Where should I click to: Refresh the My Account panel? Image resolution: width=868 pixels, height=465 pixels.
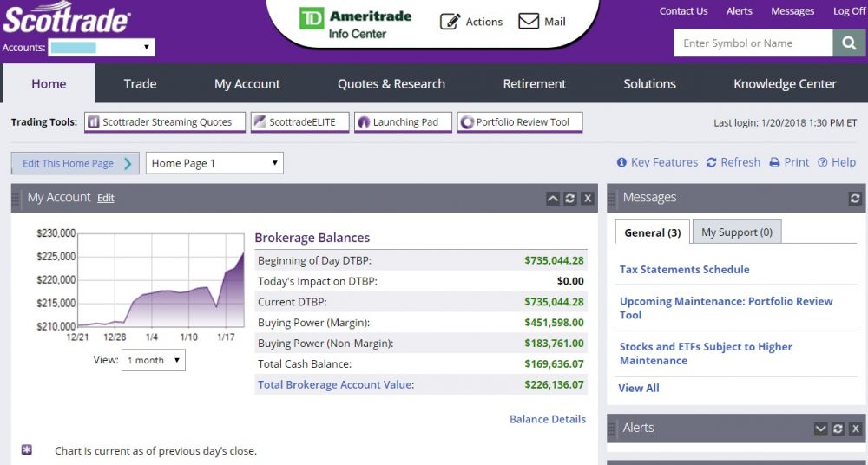pos(569,199)
